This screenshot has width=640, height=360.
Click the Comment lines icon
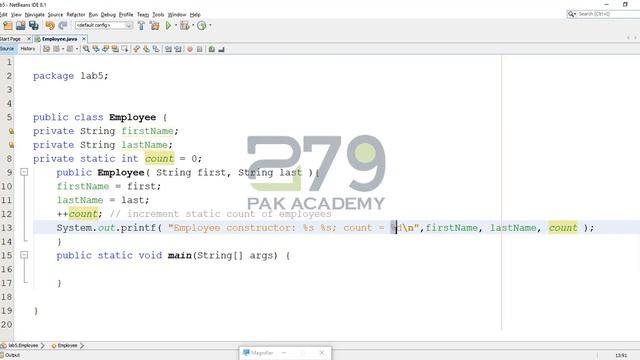point(211,49)
